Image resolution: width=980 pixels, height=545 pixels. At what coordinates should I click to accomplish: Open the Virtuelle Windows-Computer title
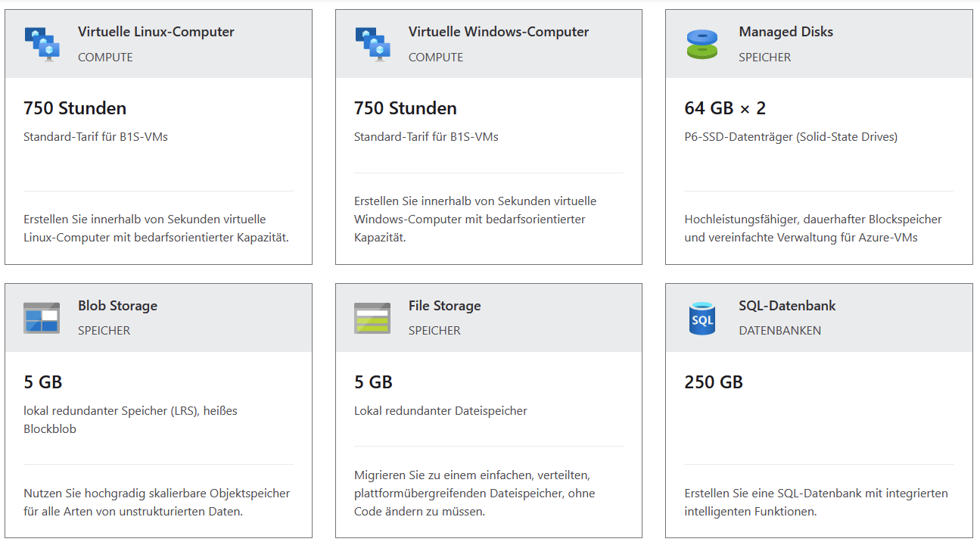pyautogui.click(x=498, y=32)
